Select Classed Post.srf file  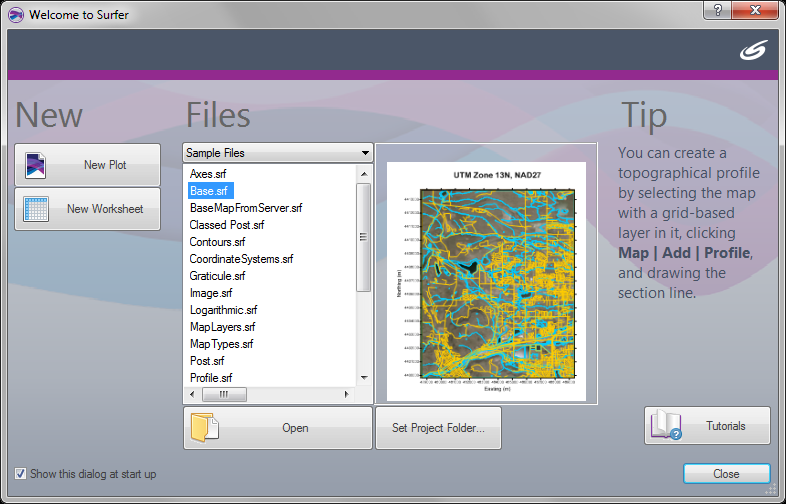point(227,225)
